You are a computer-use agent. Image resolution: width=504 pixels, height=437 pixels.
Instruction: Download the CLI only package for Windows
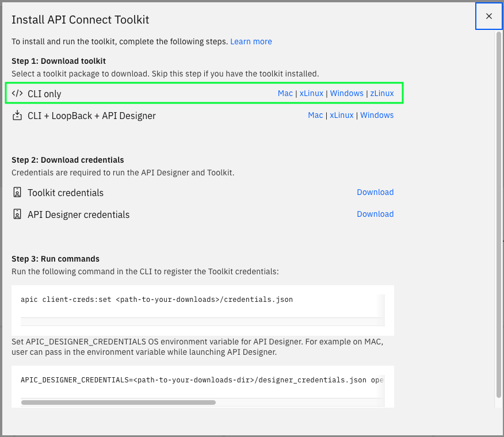tap(346, 93)
